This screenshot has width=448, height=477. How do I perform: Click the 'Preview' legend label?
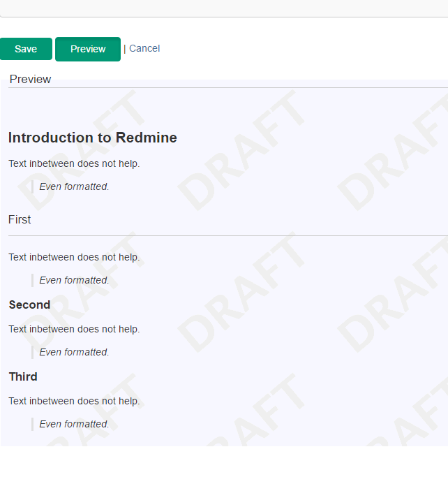click(x=31, y=80)
